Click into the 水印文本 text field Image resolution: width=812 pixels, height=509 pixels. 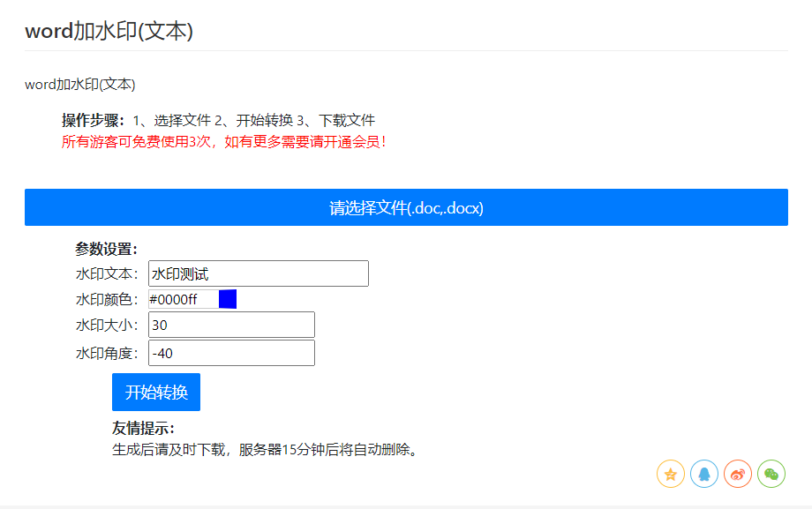click(258, 273)
